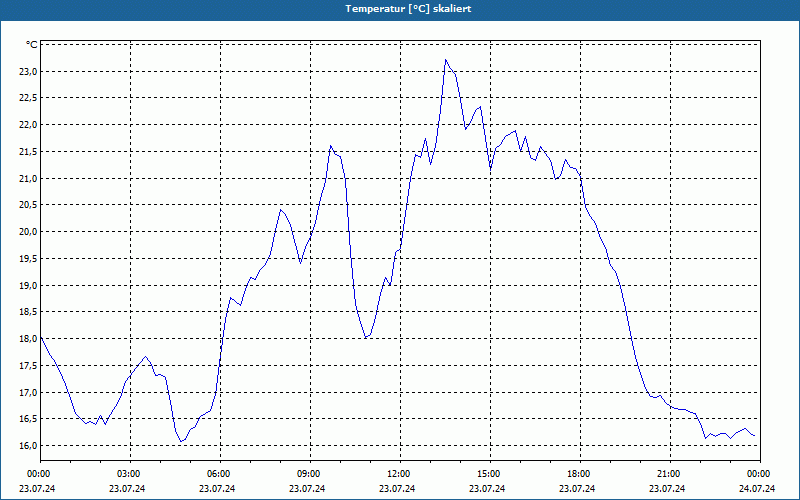Viewport: 800px width, 500px height.
Task: Click the 19,5 y-axis label
Action: point(29,259)
